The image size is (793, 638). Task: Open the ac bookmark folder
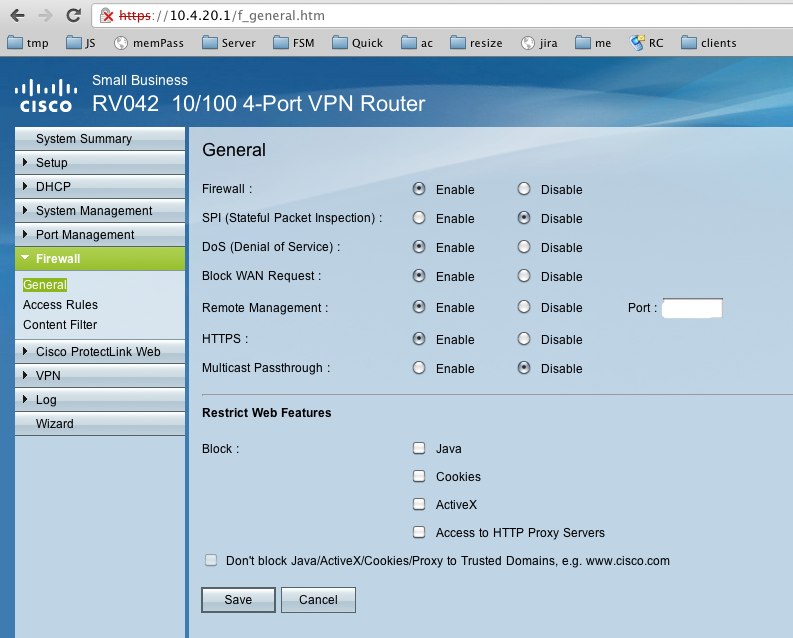coord(417,43)
